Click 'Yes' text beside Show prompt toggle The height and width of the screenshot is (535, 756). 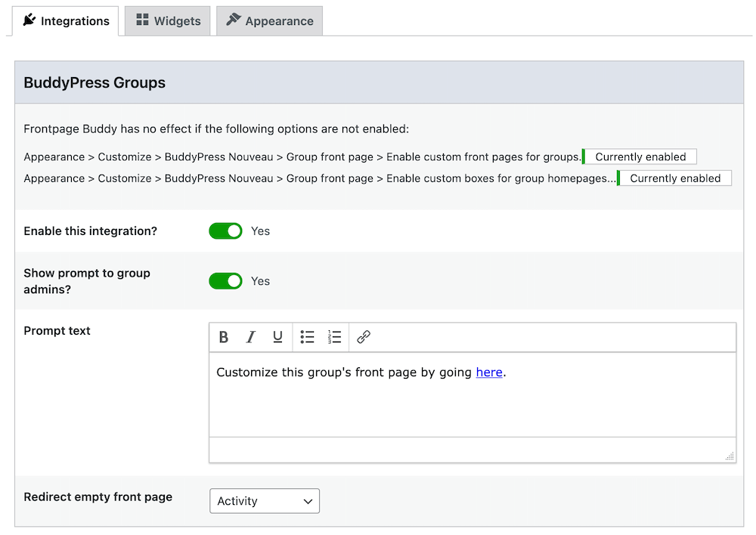click(x=260, y=281)
